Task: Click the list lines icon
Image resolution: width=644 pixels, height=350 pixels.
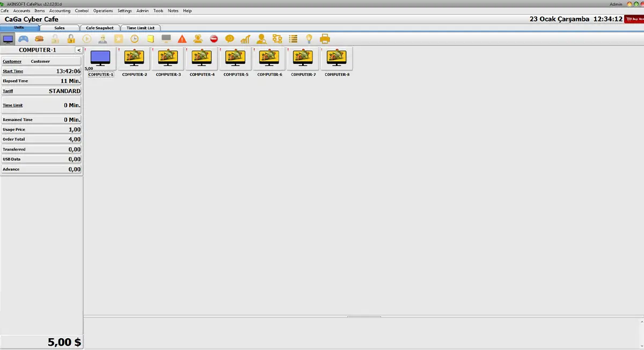Action: [293, 39]
